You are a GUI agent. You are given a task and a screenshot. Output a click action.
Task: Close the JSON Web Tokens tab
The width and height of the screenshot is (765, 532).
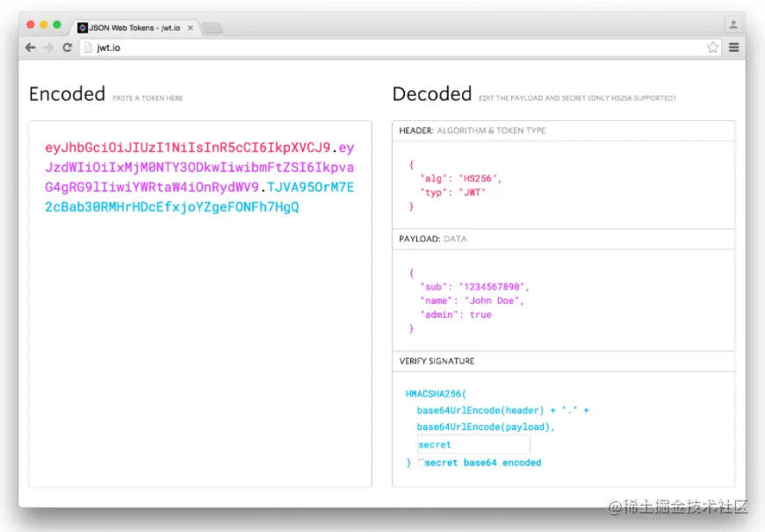[191, 28]
